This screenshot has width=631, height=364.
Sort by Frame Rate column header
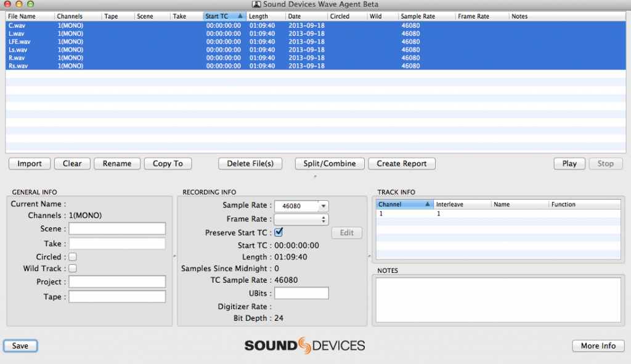pos(482,17)
